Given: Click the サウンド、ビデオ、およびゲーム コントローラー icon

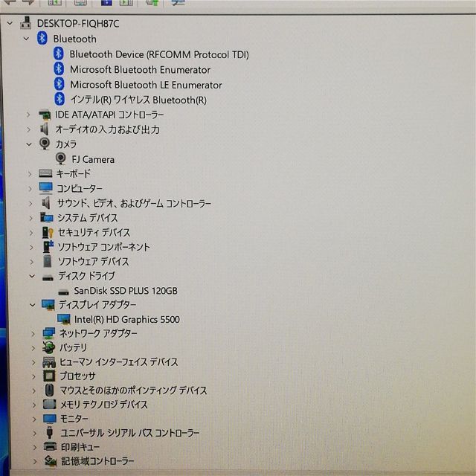Looking at the screenshot, I should coord(46,203).
